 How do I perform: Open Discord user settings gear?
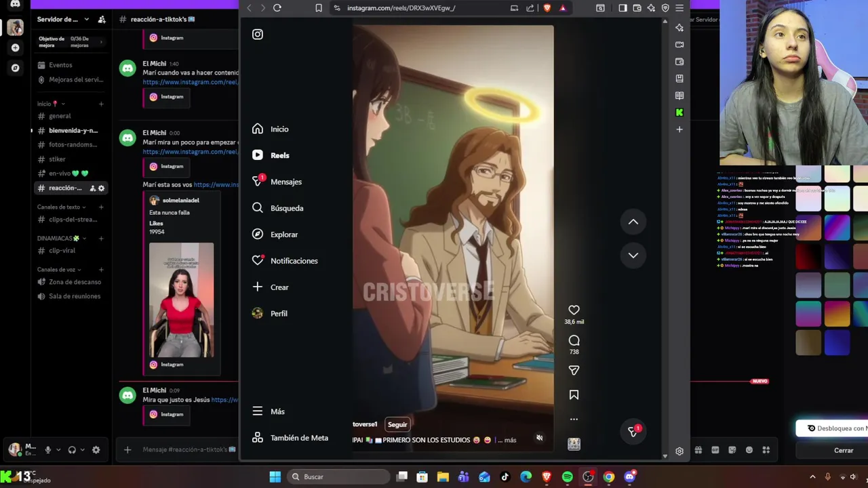point(96,450)
